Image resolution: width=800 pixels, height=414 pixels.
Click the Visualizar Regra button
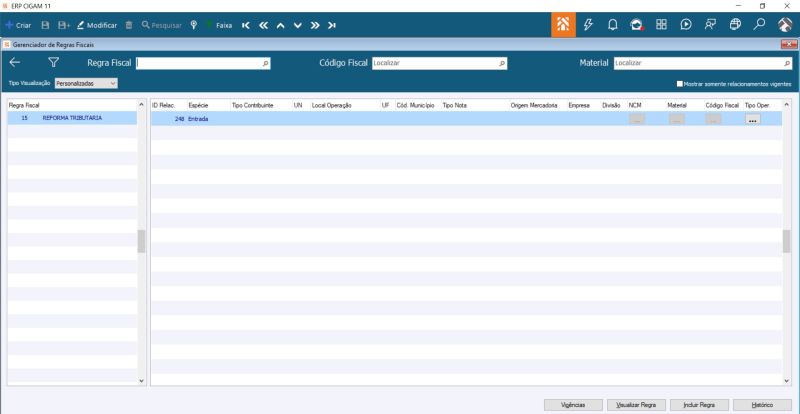(636, 405)
